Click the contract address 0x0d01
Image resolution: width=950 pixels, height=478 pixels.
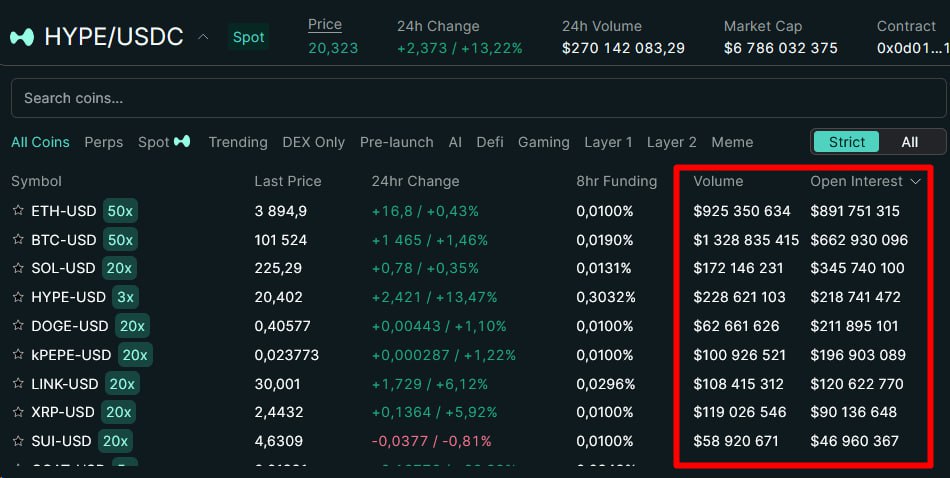click(x=913, y=48)
